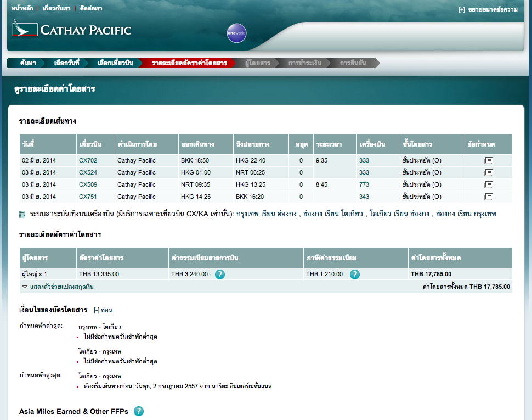Click 02 มิ.ย. 2014 date cell

pos(48,160)
